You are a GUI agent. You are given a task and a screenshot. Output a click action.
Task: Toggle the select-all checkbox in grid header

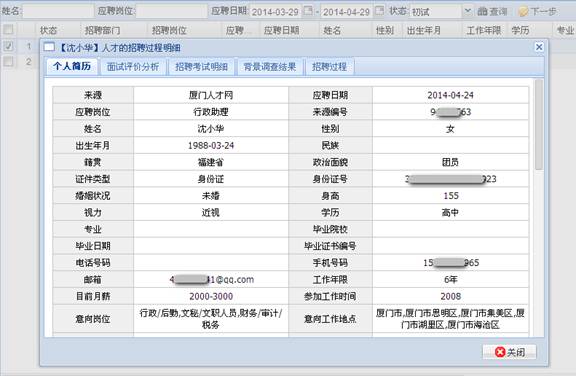click(8, 29)
